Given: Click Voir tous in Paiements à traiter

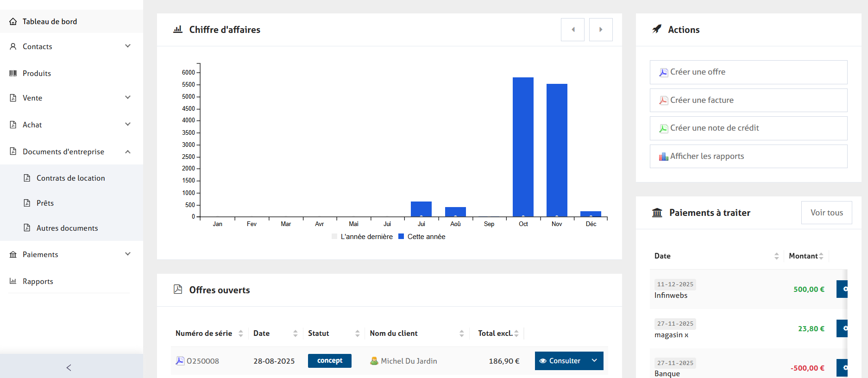Looking at the screenshot, I should (826, 213).
